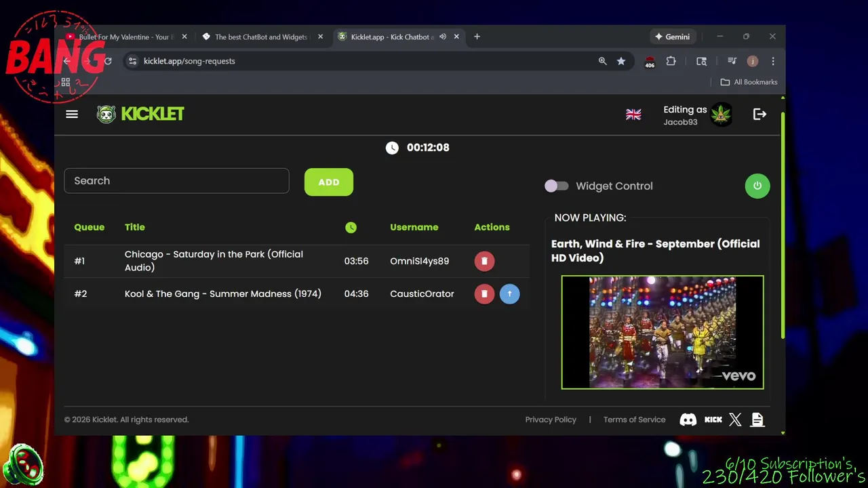868x488 pixels.
Task: Open the All Bookmarks folder
Action: [749, 82]
